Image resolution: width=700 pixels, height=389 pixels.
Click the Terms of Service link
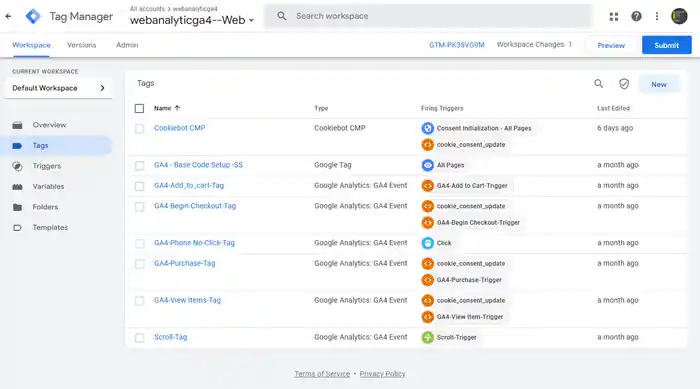point(322,374)
